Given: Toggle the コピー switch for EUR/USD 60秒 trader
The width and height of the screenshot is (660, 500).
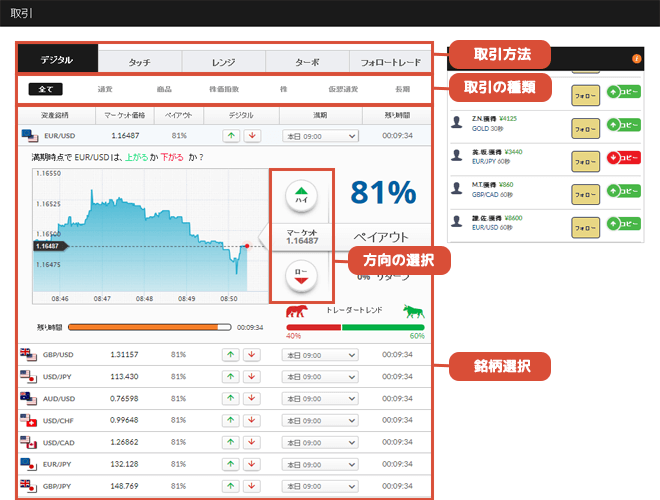Looking at the screenshot, I should tap(624, 224).
